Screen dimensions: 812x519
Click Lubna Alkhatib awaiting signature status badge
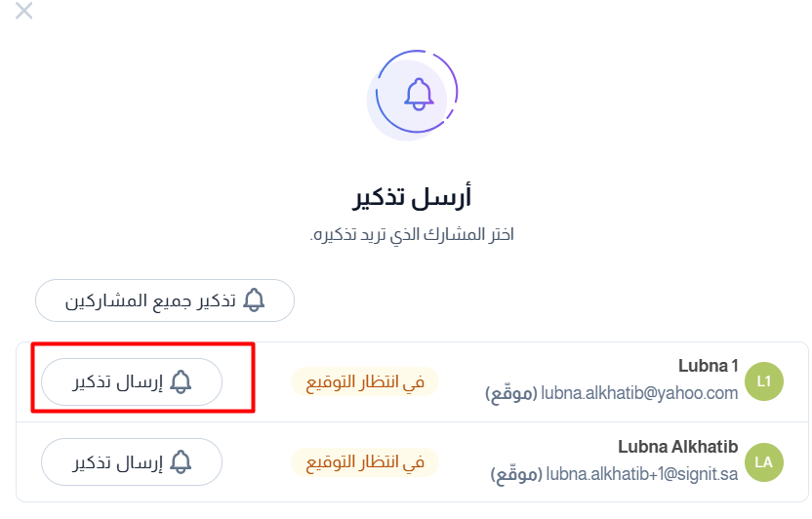pos(365,462)
